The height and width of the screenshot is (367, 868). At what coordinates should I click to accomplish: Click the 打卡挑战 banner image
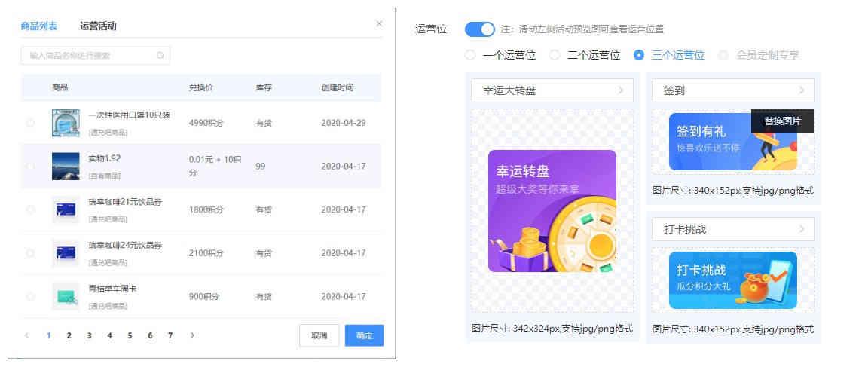coord(733,280)
